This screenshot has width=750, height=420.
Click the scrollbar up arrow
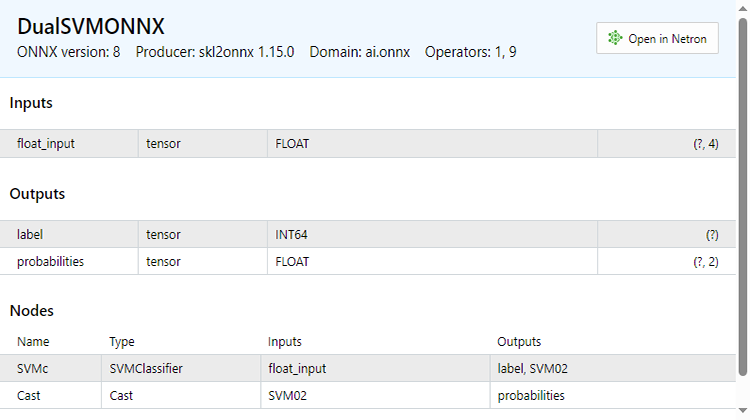click(x=742, y=9)
